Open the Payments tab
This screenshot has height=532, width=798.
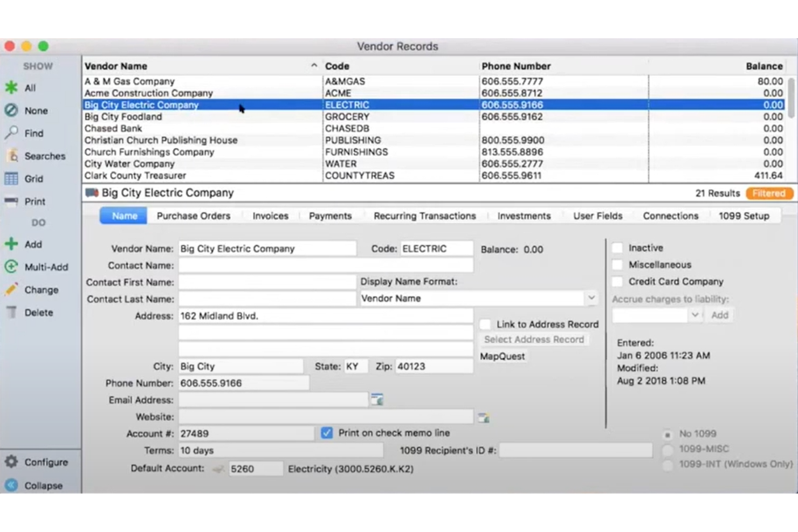pyautogui.click(x=330, y=216)
